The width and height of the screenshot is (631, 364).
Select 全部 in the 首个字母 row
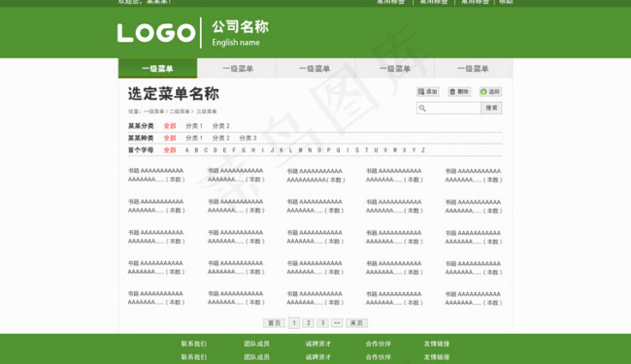point(170,150)
